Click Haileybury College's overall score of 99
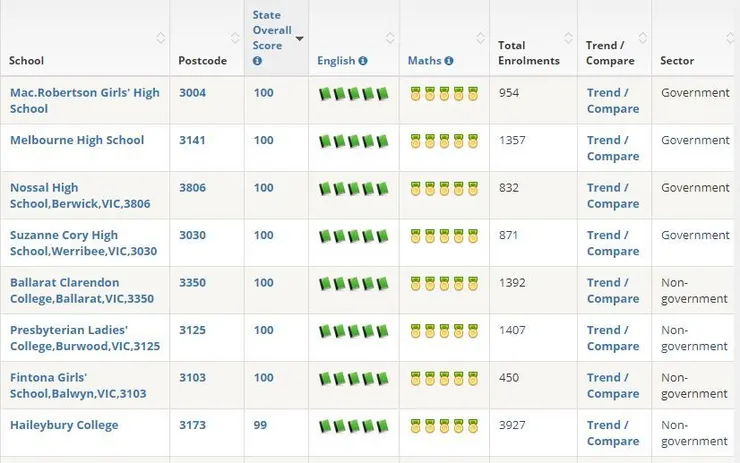The image size is (740, 463). [260, 425]
